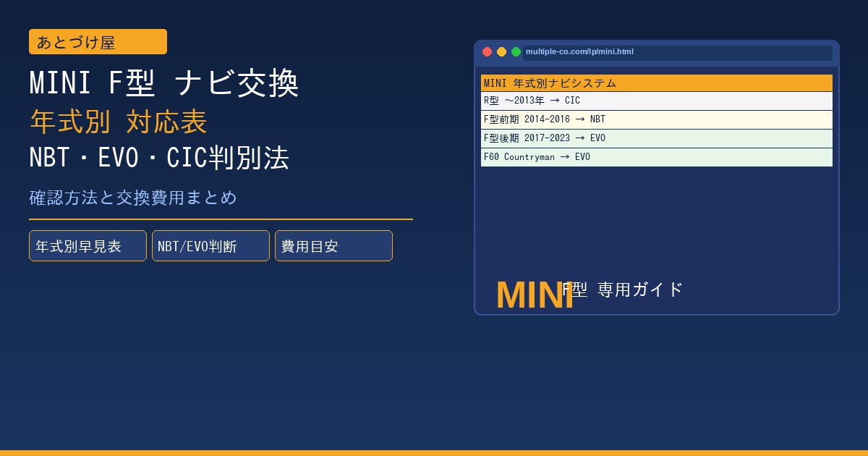Select the 費用目安 tag
The image size is (868, 456).
click(x=333, y=246)
